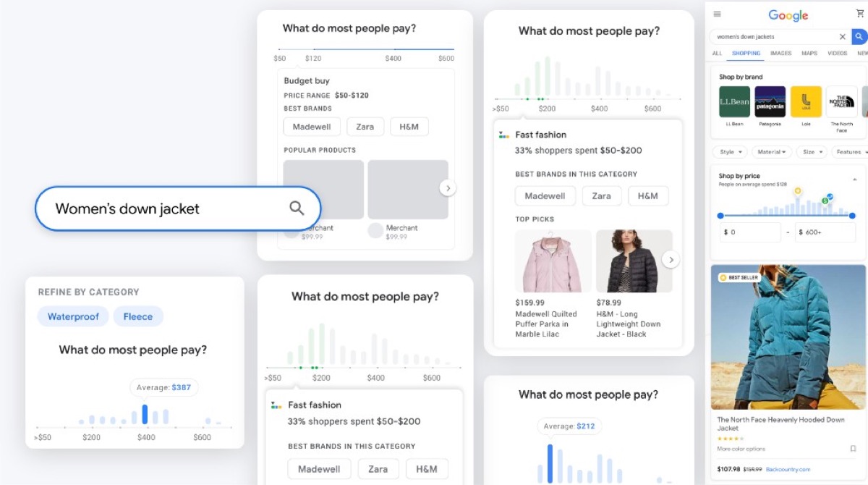The width and height of the screenshot is (868, 485).
Task: Click the minimum price input field
Action: pyautogui.click(x=751, y=231)
